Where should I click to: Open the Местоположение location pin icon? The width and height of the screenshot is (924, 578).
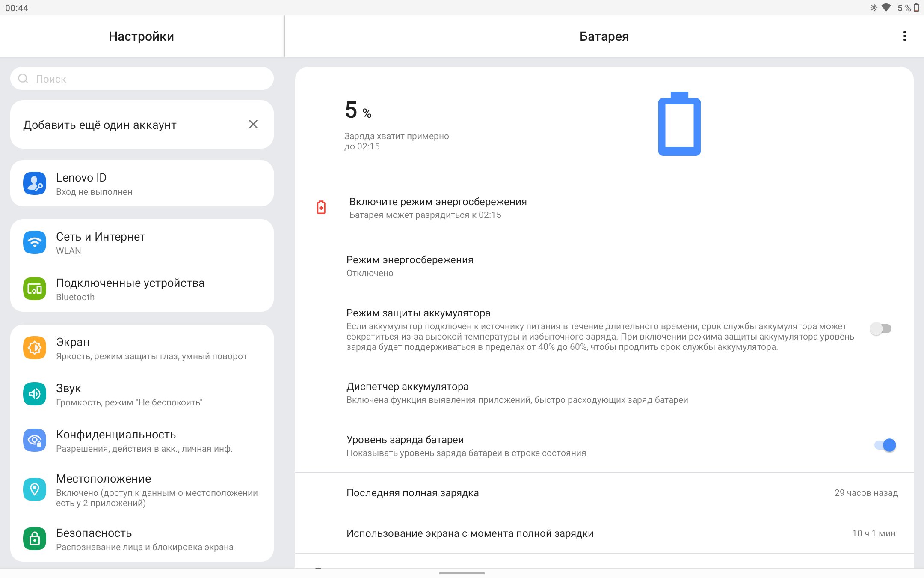point(35,489)
